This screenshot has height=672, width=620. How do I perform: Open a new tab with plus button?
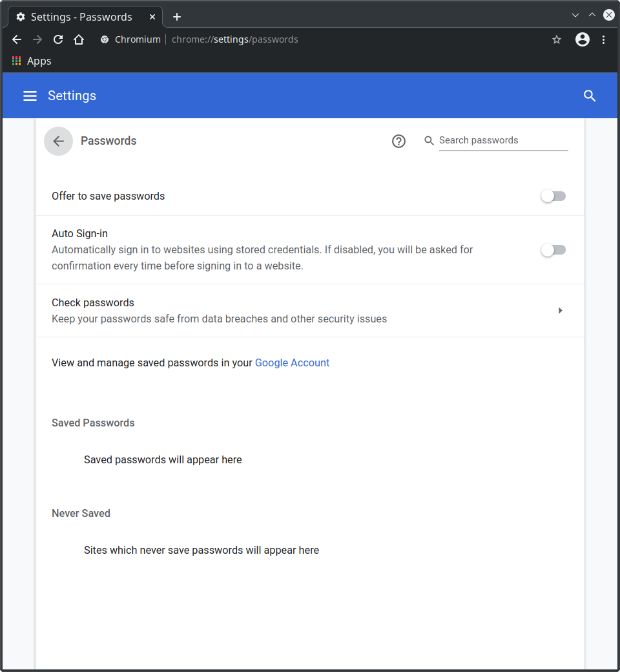(176, 17)
